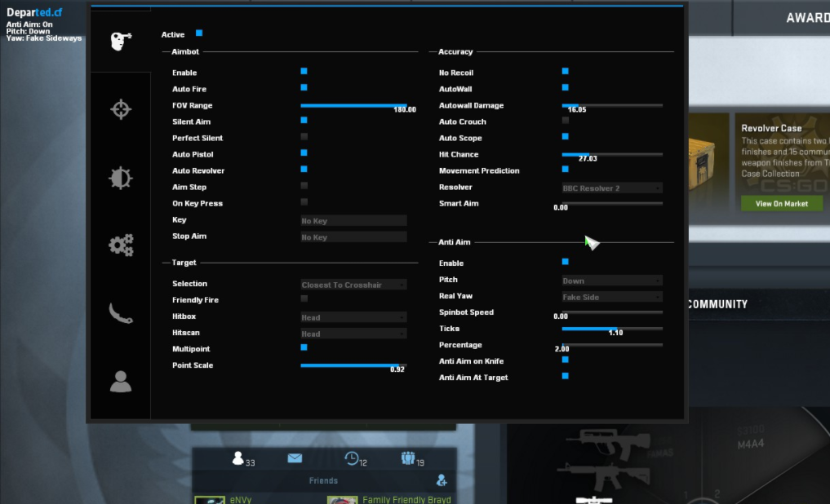This screenshot has height=504, width=830.
Task: Enable the Friendly Fire checkbox
Action: click(x=304, y=298)
